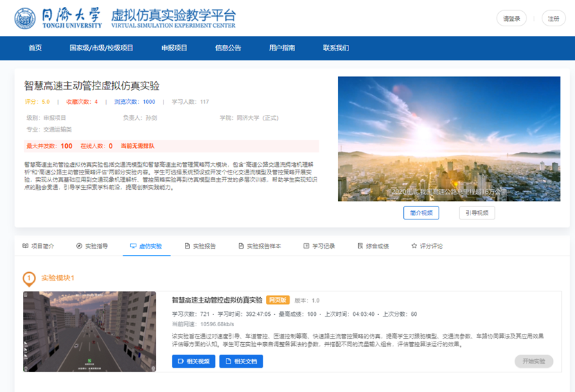
Task: Open the 首页 navigation menu item
Action: 35,48
